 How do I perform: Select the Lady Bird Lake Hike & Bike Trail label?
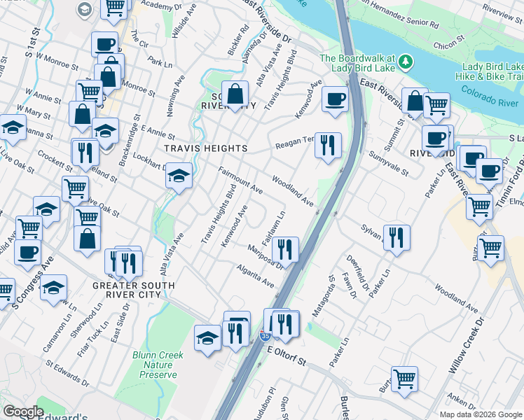click(x=490, y=71)
